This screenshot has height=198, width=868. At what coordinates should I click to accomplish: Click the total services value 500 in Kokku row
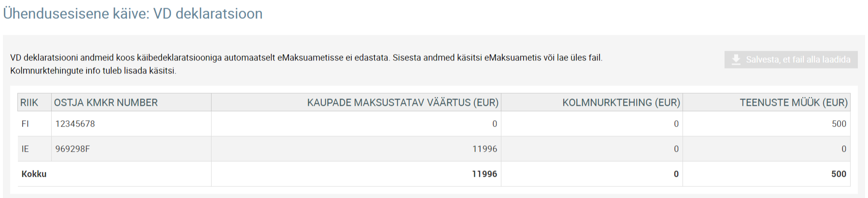(x=839, y=174)
